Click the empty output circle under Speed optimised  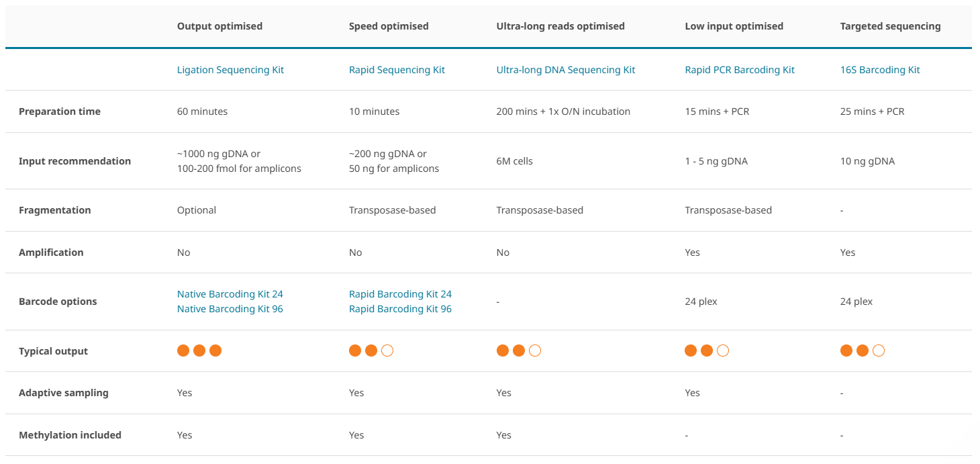pos(387,351)
